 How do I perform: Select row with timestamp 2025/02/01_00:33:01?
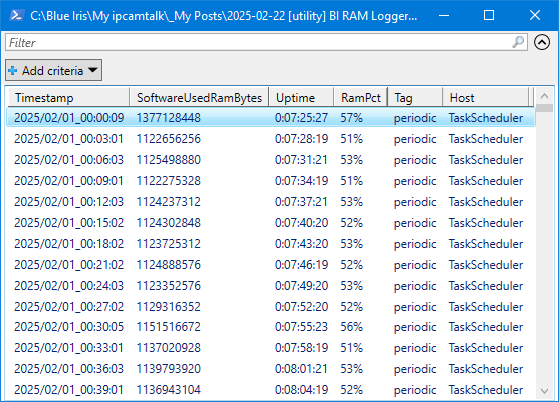point(271,348)
